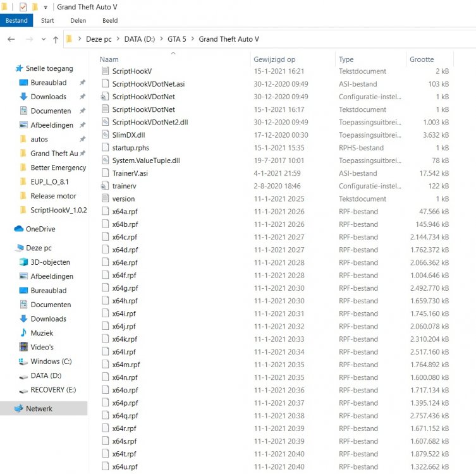
Task: Click the ScriptHookVDotNet2.dll file icon
Action: pos(106,122)
